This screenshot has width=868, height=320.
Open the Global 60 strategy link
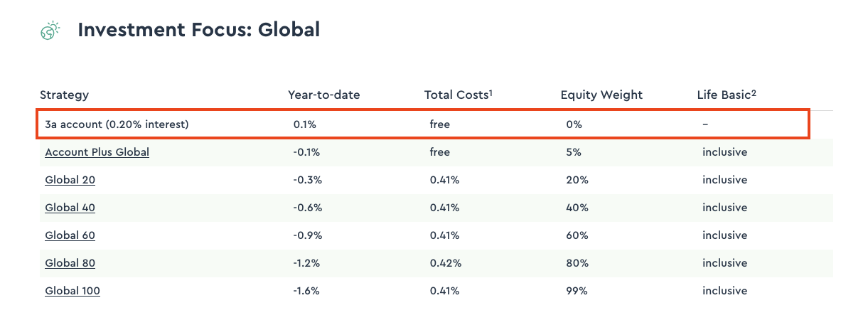(70, 235)
